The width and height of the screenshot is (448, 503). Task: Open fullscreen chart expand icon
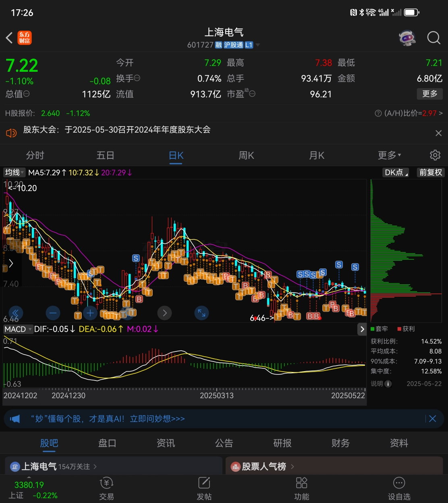click(x=201, y=313)
